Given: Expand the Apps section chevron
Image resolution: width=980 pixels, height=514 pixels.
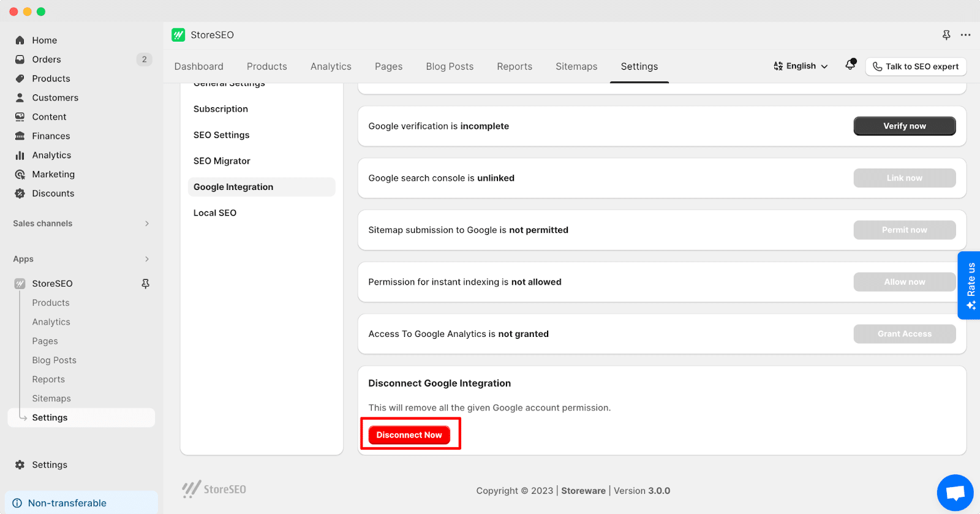Looking at the screenshot, I should (146, 259).
